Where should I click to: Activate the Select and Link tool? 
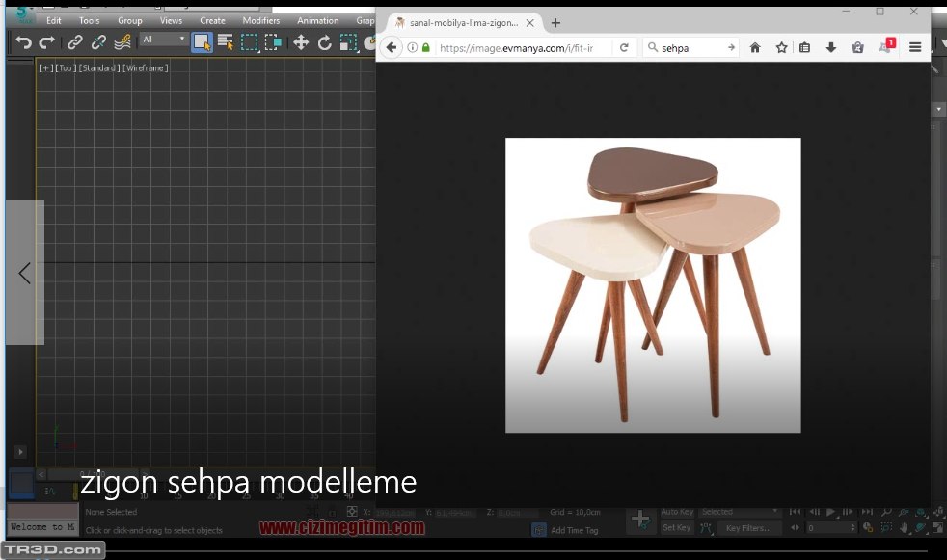[75, 42]
